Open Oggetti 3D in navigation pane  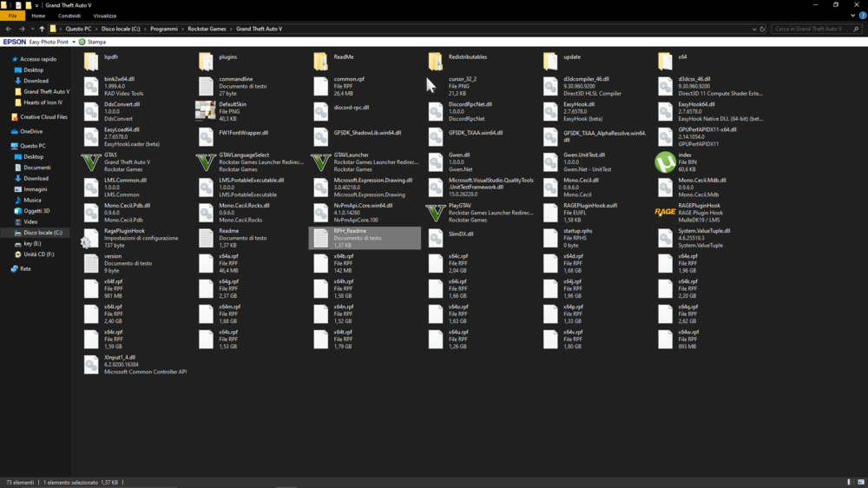32,211
